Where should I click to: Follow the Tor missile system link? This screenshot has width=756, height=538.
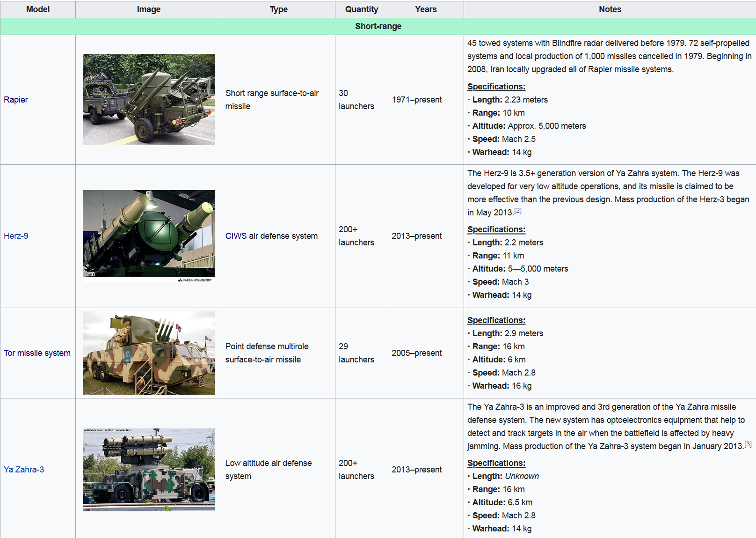[x=37, y=353]
